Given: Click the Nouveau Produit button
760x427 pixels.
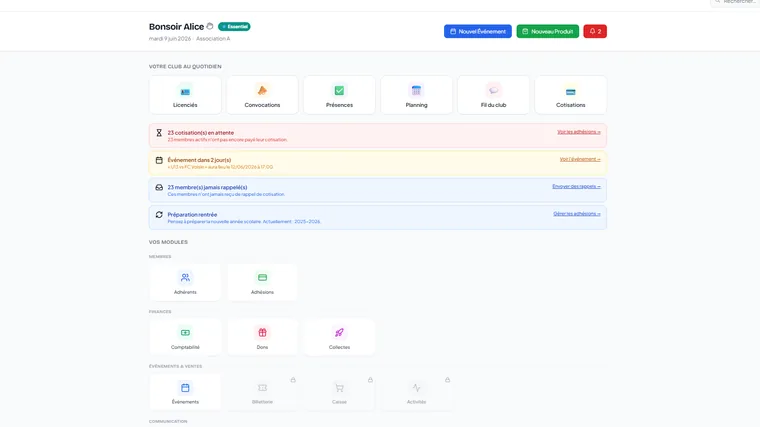Looking at the screenshot, I should coord(548,32).
